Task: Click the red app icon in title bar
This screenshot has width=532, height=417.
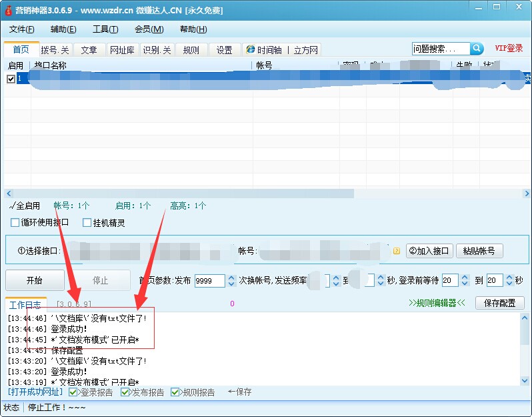Action: pyautogui.click(x=9, y=11)
